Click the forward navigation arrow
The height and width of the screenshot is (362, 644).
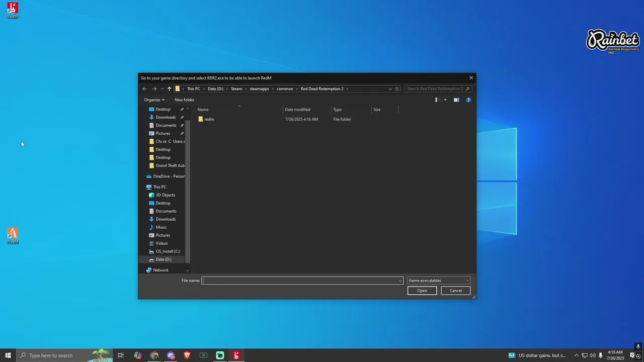click(x=154, y=89)
